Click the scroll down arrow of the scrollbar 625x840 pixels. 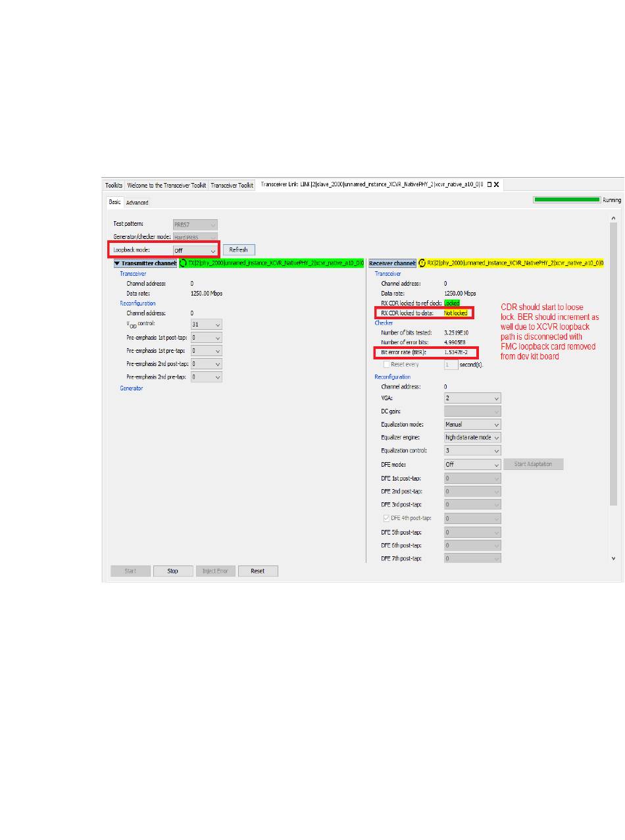tap(613, 558)
